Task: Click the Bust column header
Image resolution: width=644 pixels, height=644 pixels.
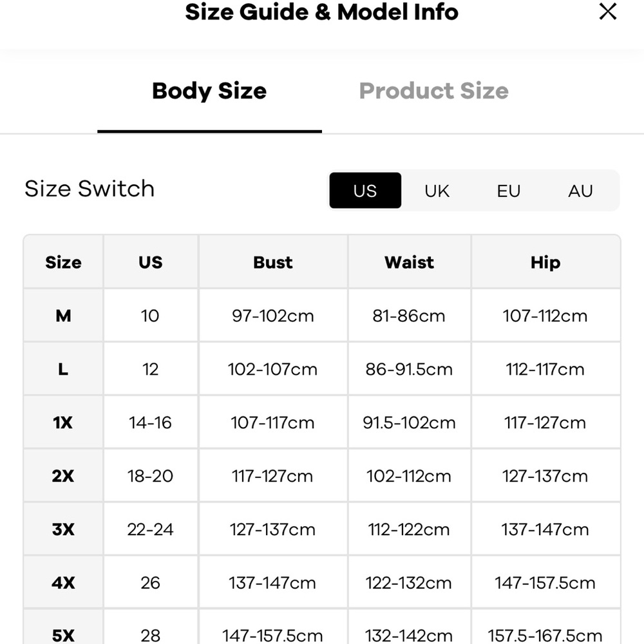Action: point(273,262)
